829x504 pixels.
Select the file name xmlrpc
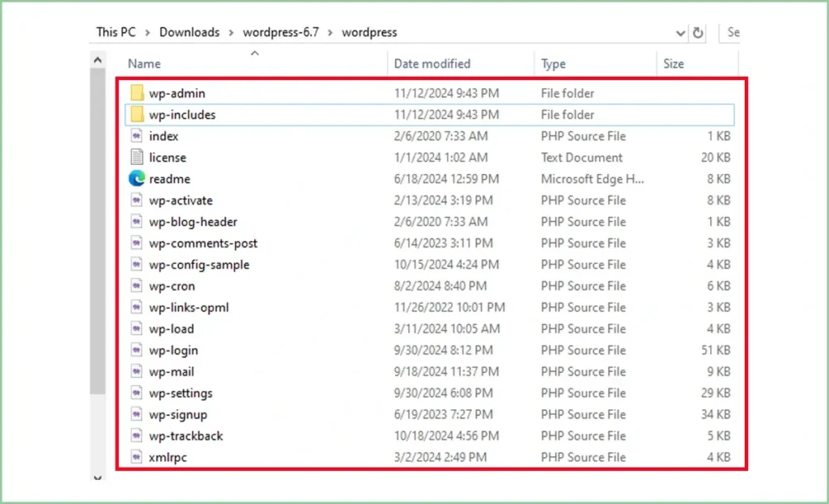pos(168,458)
